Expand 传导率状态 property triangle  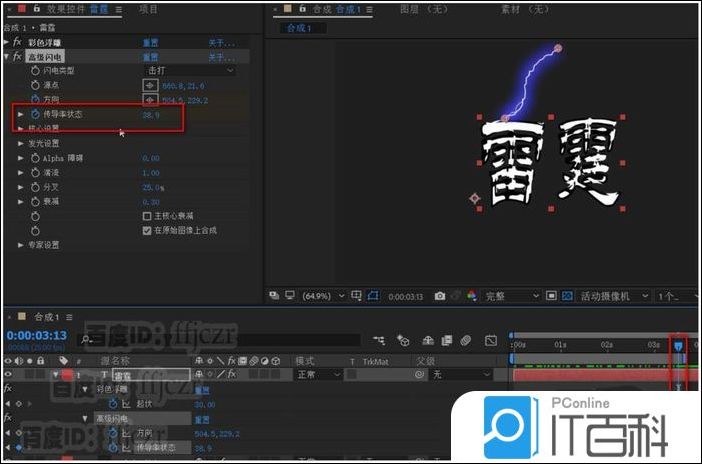click(x=20, y=114)
